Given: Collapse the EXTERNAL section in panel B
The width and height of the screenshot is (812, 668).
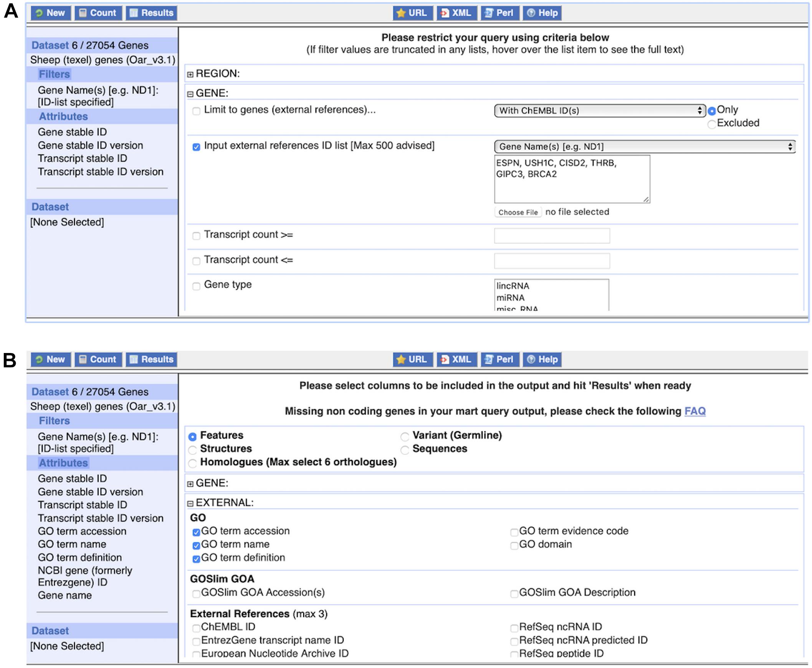Looking at the screenshot, I should [x=190, y=504].
